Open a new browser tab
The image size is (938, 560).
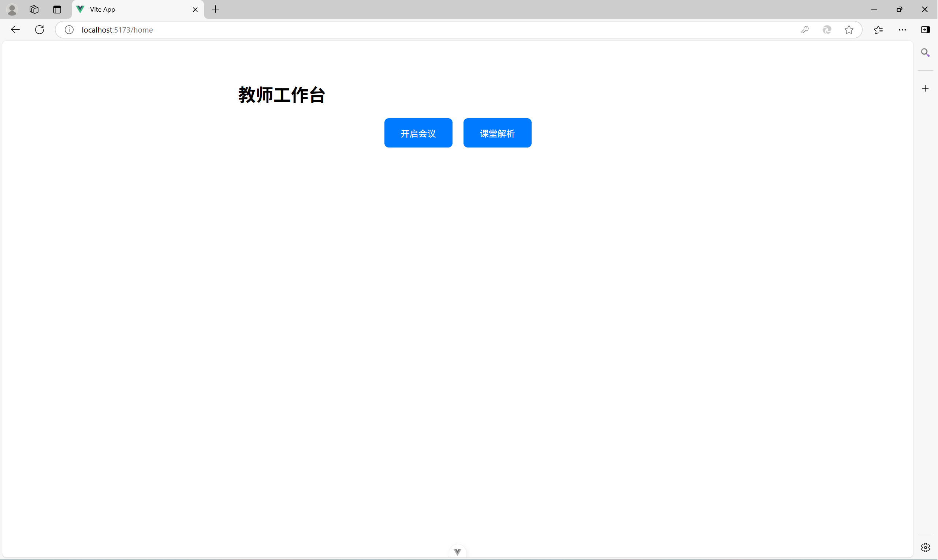(216, 10)
